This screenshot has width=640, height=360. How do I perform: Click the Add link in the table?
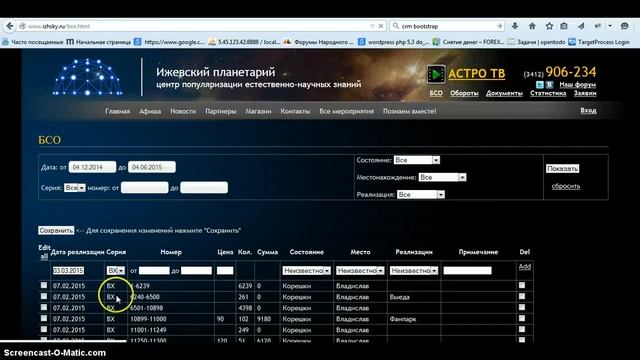524,267
